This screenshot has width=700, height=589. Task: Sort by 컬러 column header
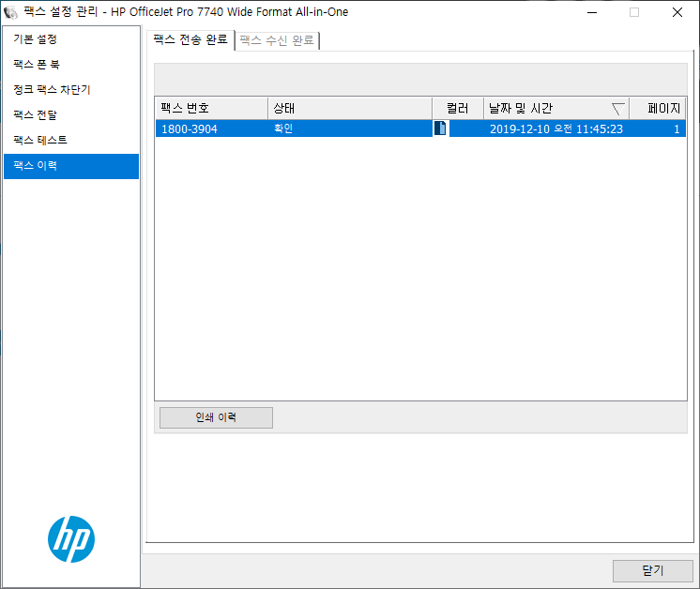pos(458,109)
